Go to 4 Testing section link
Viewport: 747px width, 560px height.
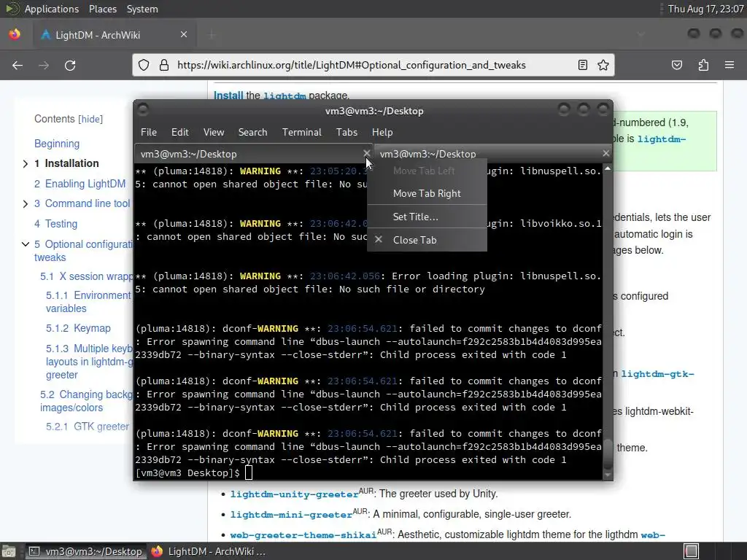(x=55, y=224)
